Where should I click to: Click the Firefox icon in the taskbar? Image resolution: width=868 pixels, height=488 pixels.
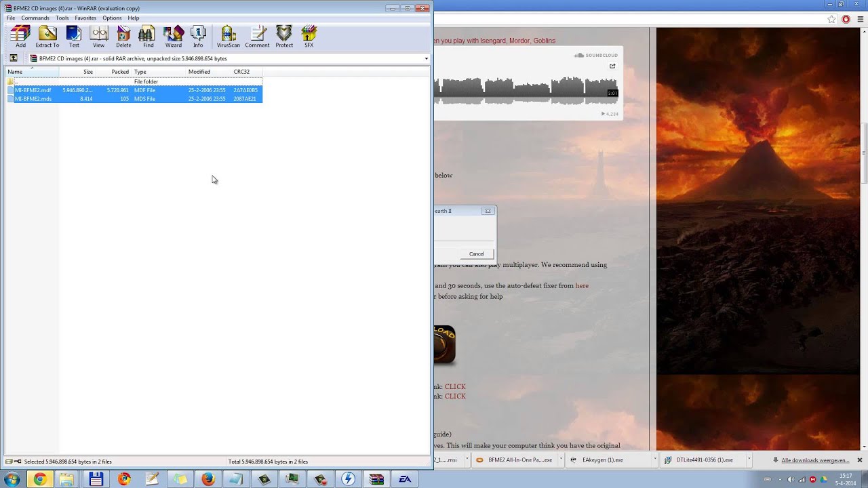coord(208,479)
